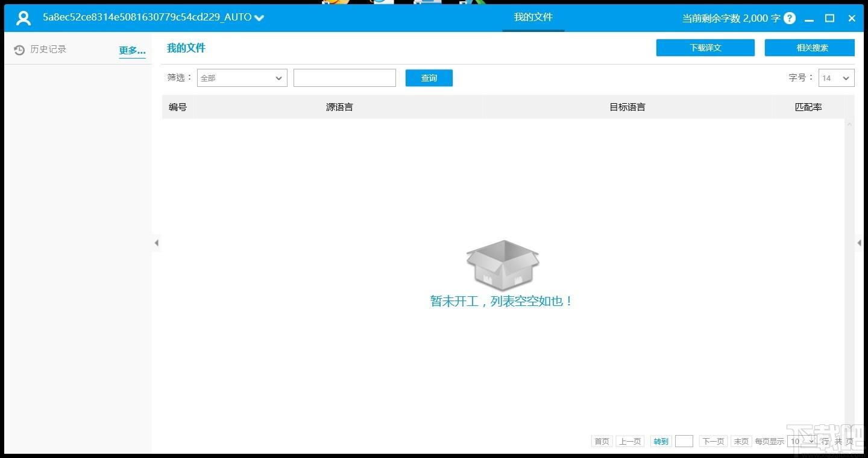The width and height of the screenshot is (868, 458).
Task: Click the user profile avatar icon
Action: coord(24,18)
